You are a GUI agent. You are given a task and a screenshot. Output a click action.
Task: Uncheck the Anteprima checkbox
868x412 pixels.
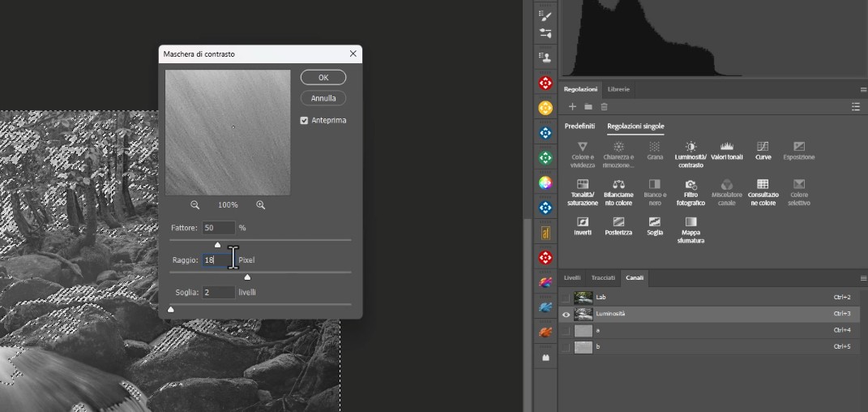tap(304, 121)
